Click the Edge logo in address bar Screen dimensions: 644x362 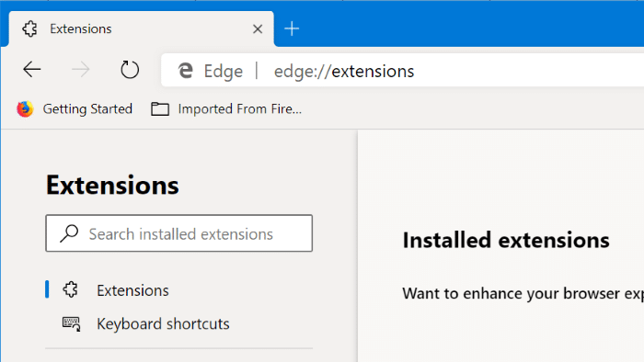(185, 71)
